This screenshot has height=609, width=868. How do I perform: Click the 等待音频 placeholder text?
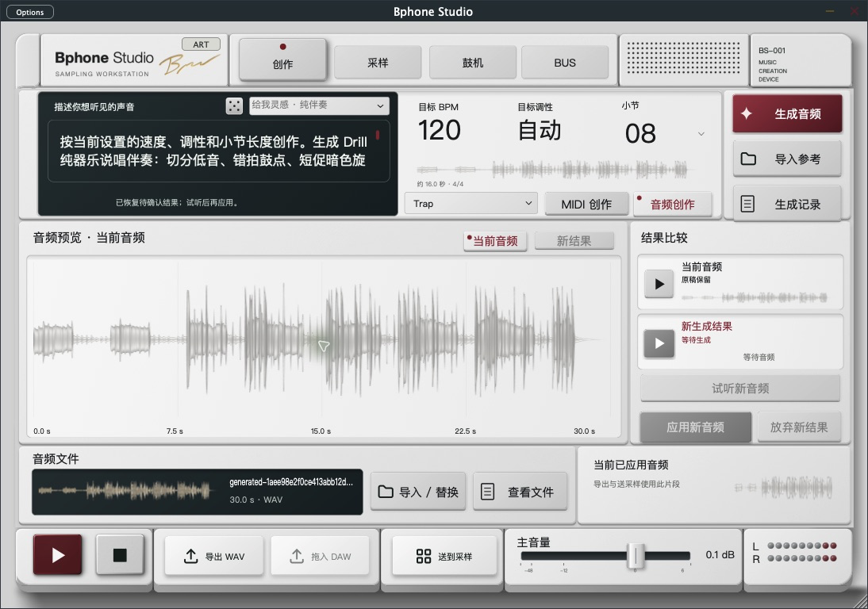pyautogui.click(x=759, y=358)
